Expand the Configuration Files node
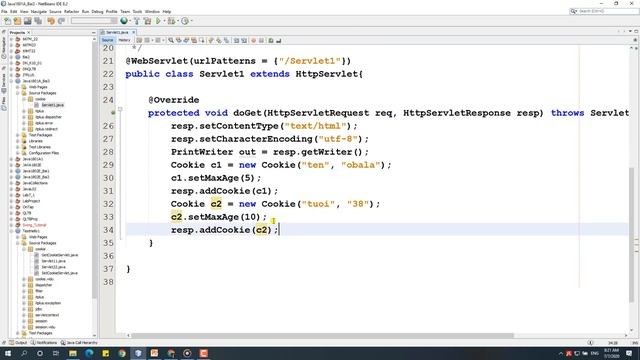The height and width of the screenshot is (360, 640). 18,153
